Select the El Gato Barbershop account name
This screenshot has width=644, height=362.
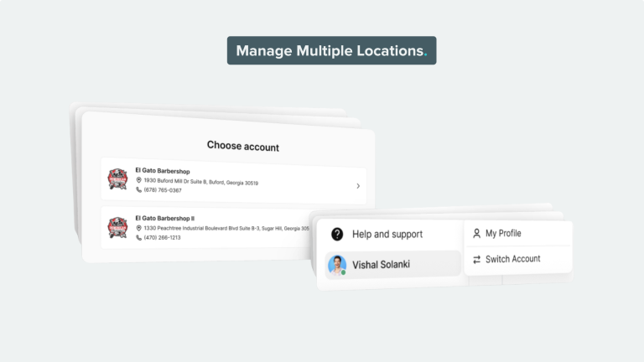(163, 171)
